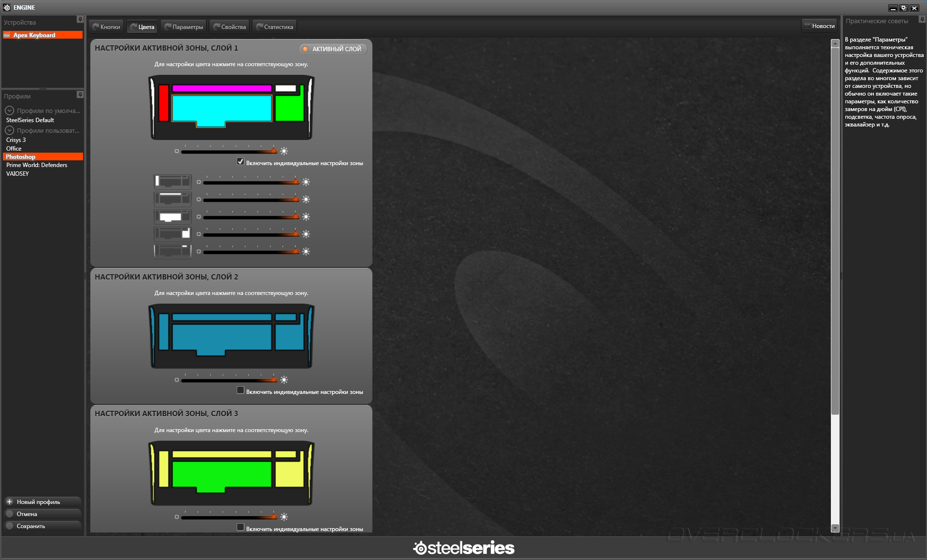
Task: Set layer 1 brightness to maximum sun icon
Action: pyautogui.click(x=284, y=151)
